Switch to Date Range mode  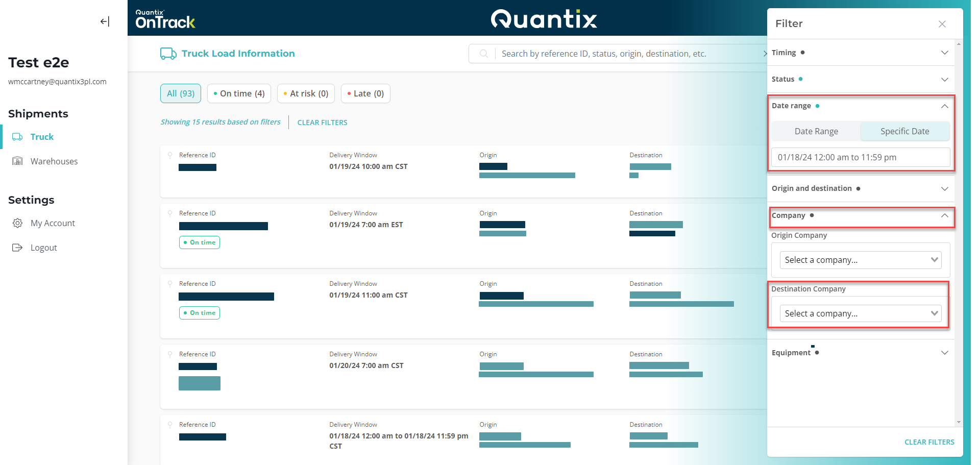816,131
